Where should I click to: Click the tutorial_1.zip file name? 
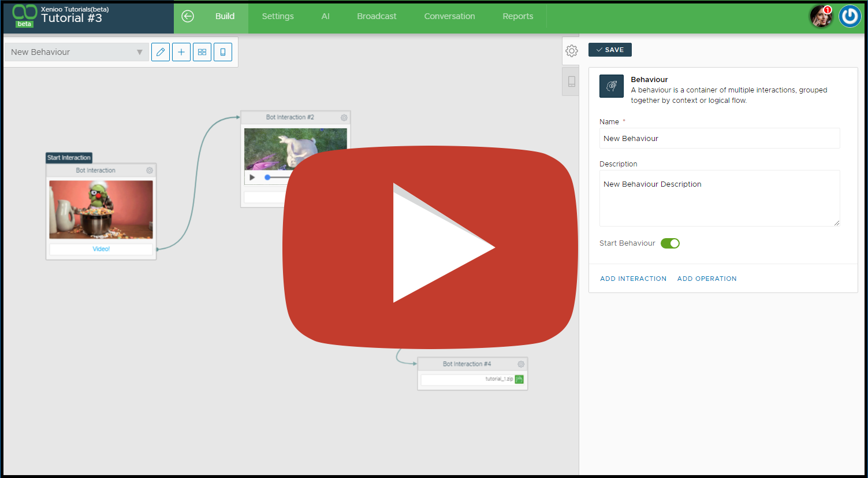(x=499, y=379)
